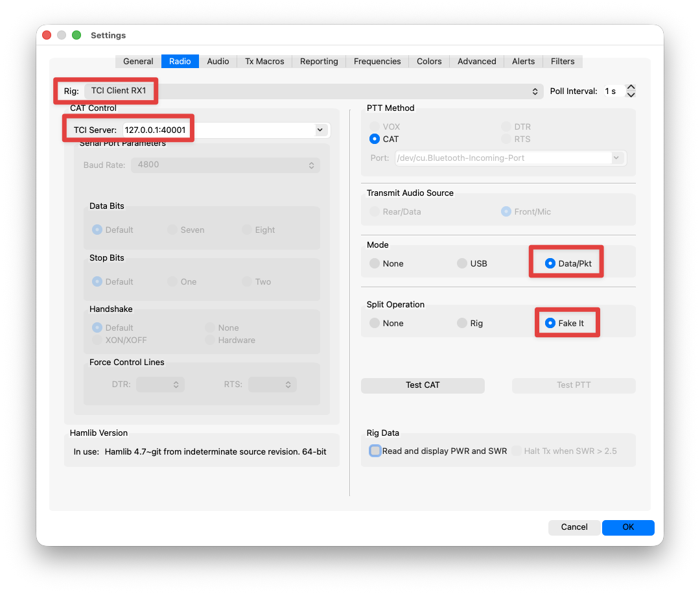Open the Advanced tab
This screenshot has width=700, height=594.
(477, 61)
